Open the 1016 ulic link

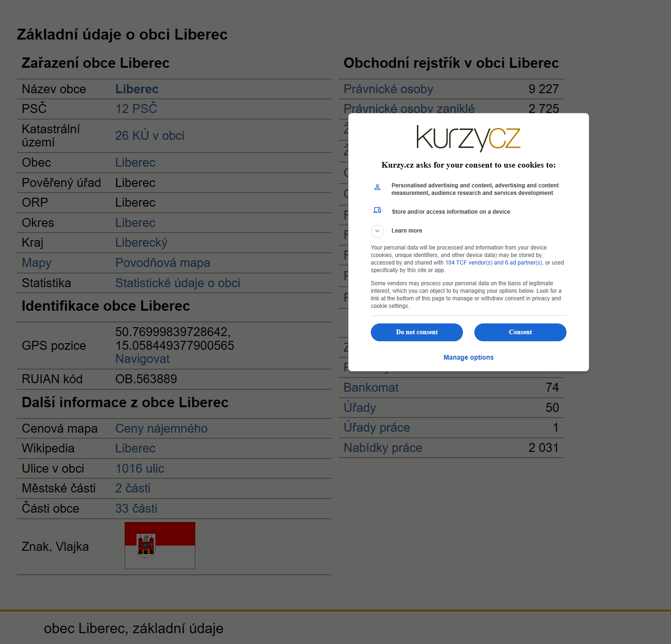tap(140, 468)
